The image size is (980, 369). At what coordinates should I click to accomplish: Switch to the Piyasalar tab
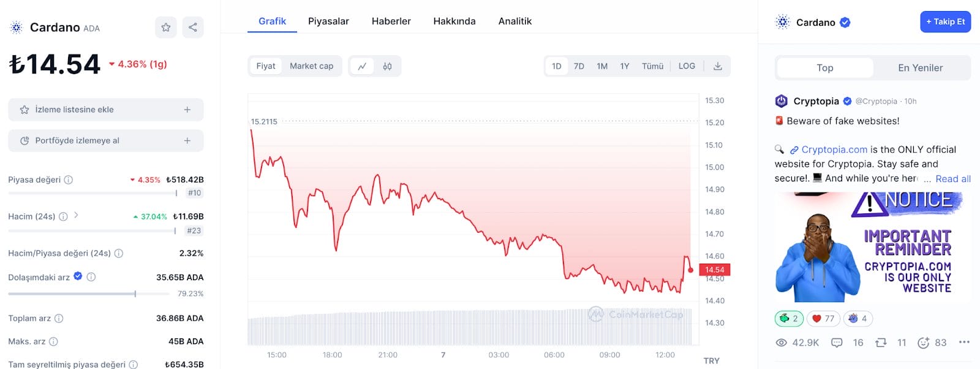(329, 20)
